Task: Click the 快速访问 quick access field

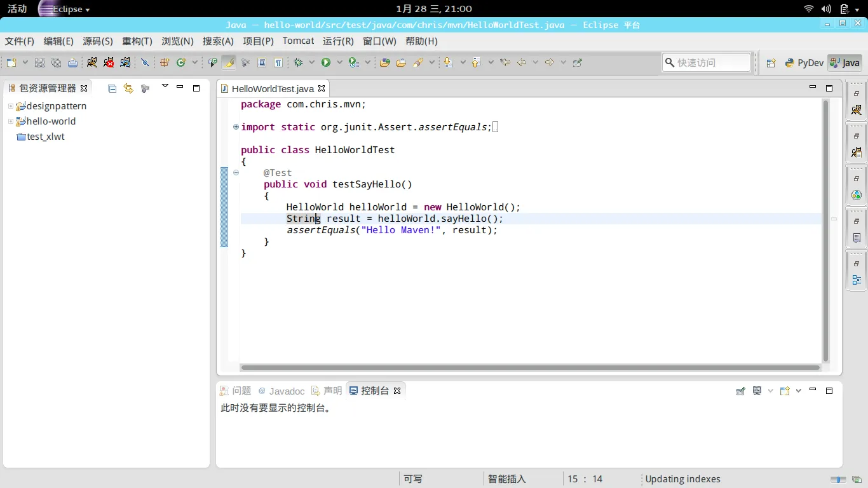Action: [707, 62]
